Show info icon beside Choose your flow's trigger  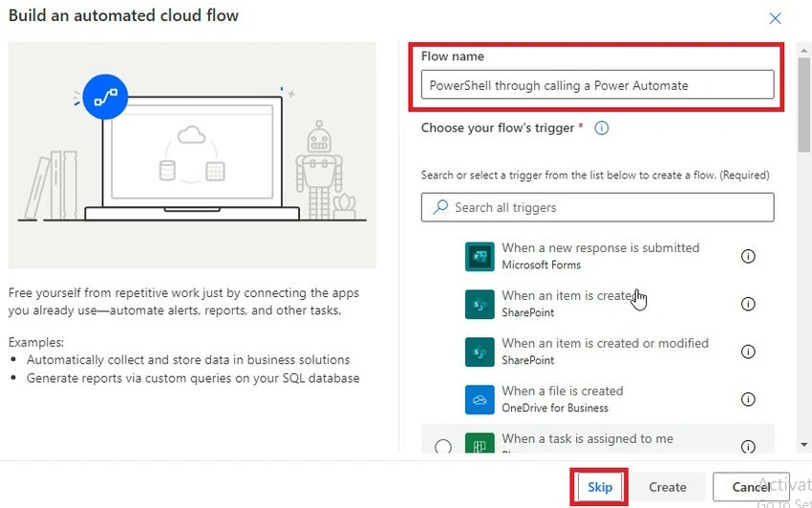pyautogui.click(x=601, y=128)
